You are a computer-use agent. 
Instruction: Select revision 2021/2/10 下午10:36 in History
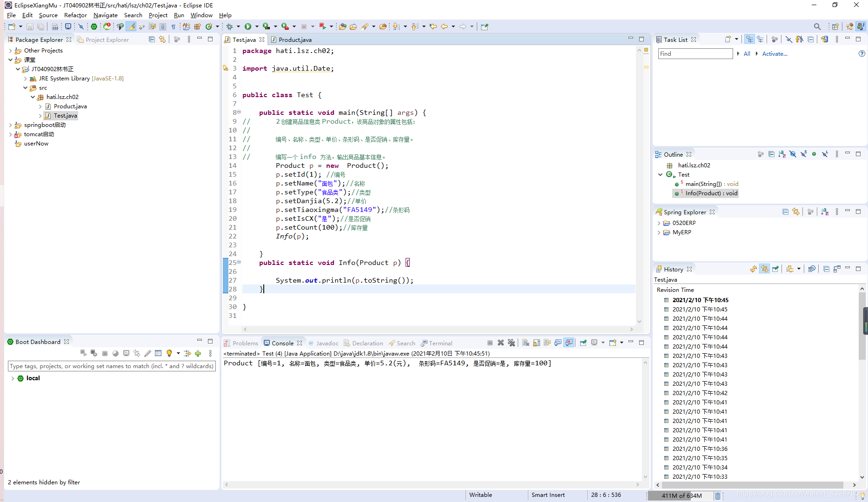(700, 449)
